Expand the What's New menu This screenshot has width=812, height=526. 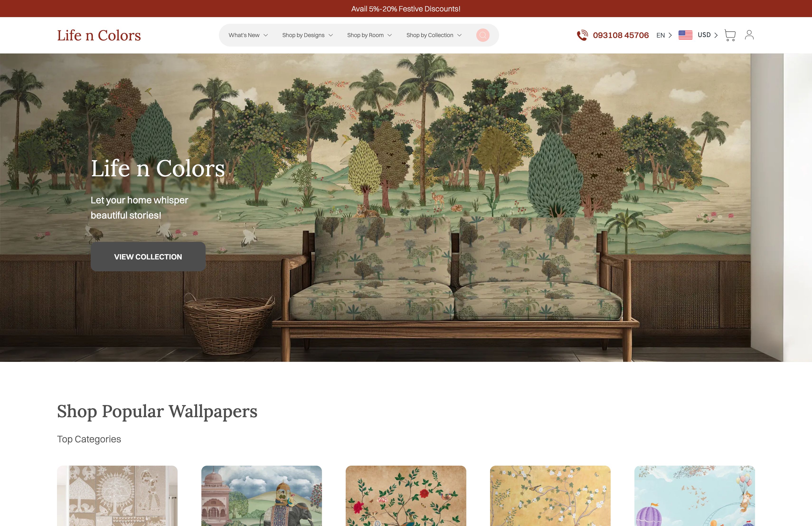(x=248, y=35)
